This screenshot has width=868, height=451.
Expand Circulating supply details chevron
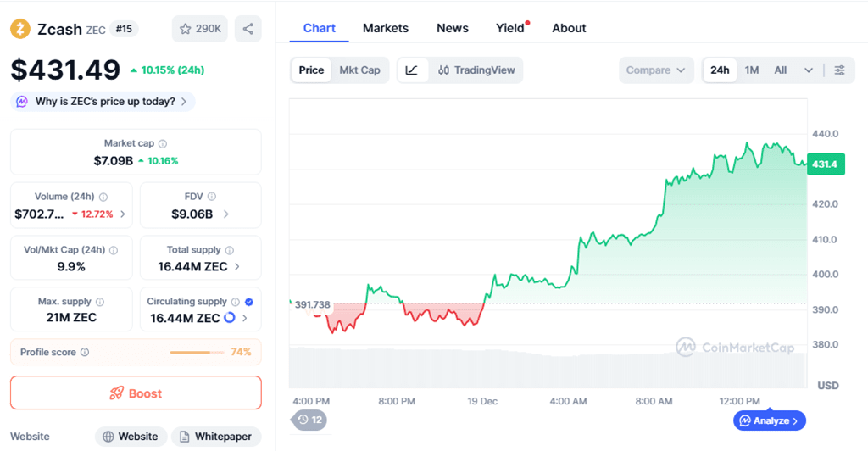pos(245,318)
